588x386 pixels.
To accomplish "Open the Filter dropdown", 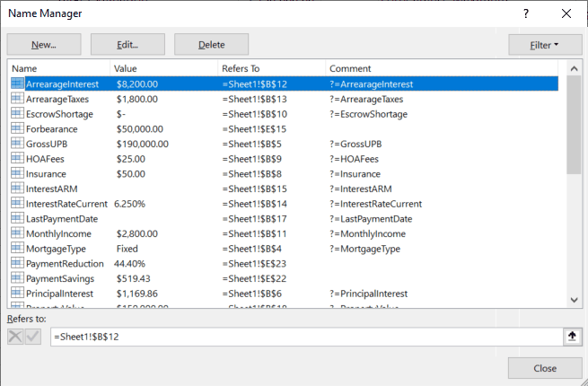I will pyautogui.click(x=545, y=45).
